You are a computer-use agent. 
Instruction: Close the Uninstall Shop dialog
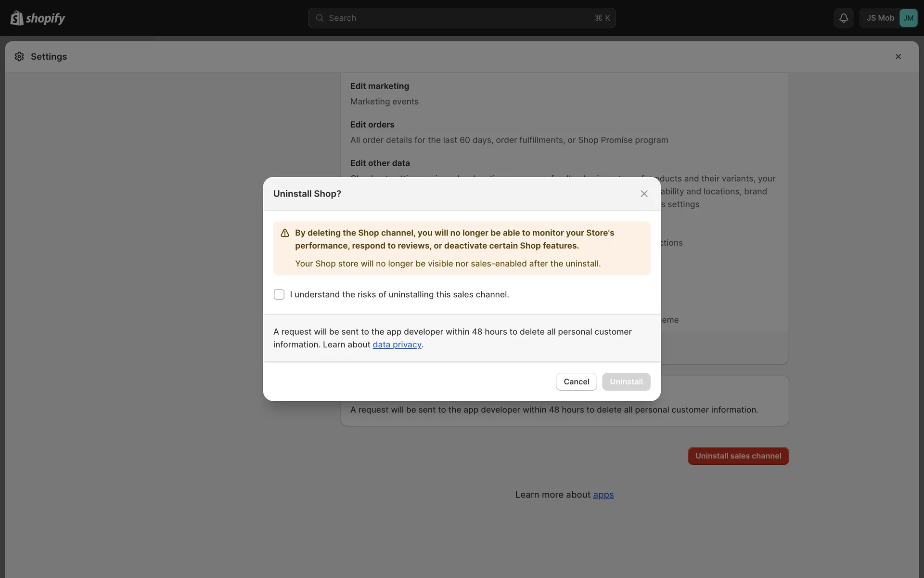pyautogui.click(x=644, y=194)
